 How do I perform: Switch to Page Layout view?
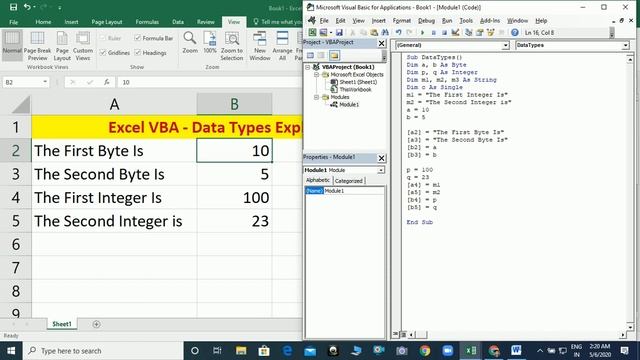(x=62, y=46)
